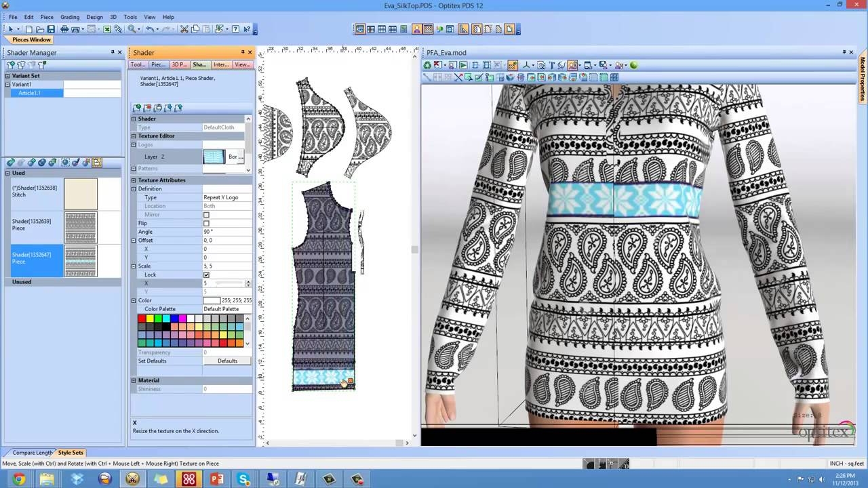Viewport: 868px width, 488px height.
Task: Open the Print tool in the top toolbar
Action: tap(66, 29)
